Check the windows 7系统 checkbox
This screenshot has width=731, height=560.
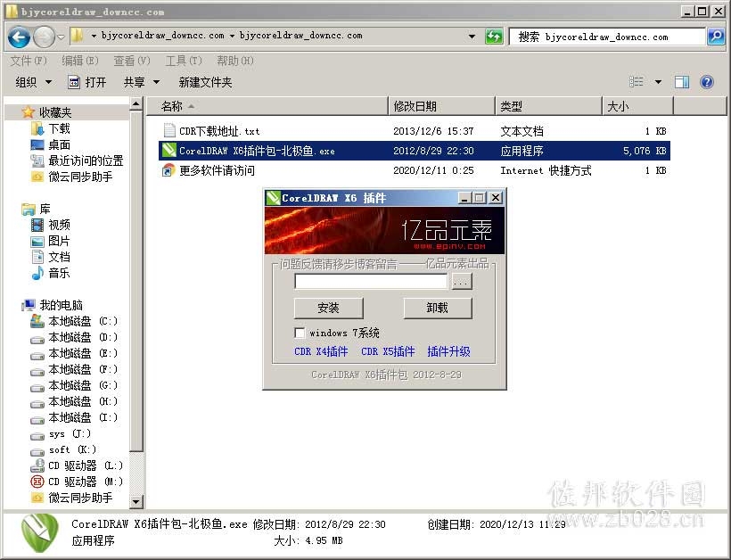[x=300, y=333]
